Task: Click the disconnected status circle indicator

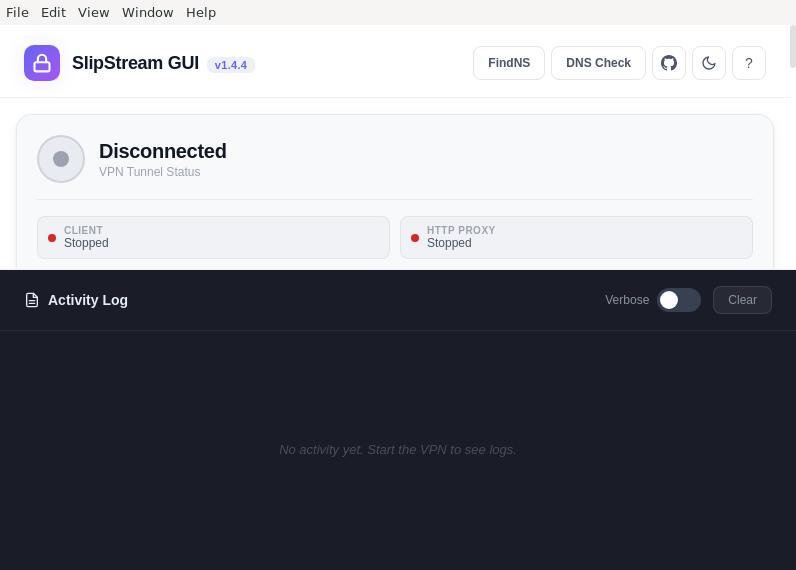Action: [x=61, y=159]
